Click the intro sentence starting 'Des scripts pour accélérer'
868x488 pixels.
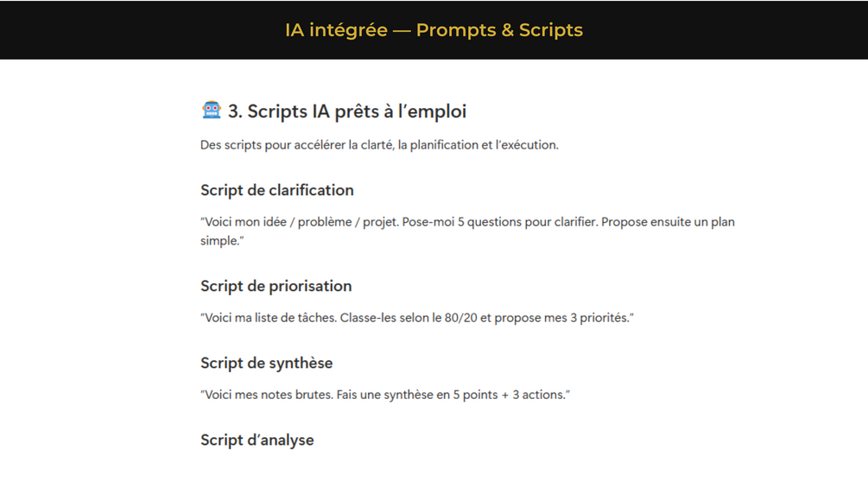tap(378, 145)
